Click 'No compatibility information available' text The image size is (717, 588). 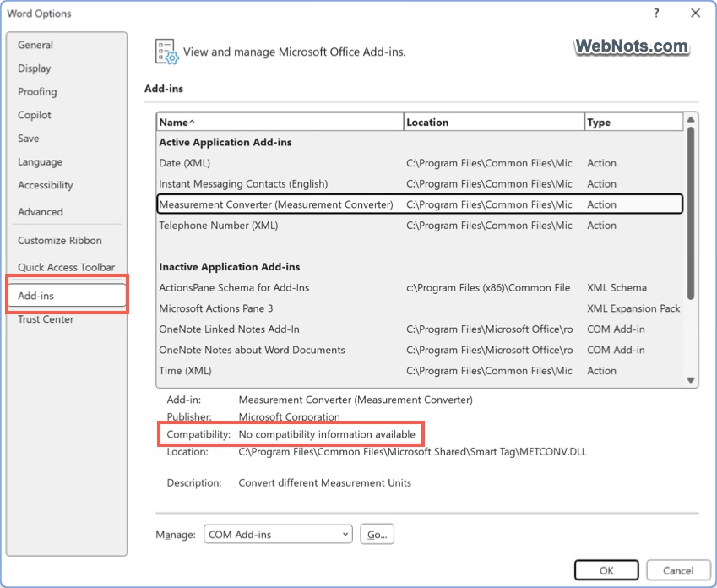point(327,434)
